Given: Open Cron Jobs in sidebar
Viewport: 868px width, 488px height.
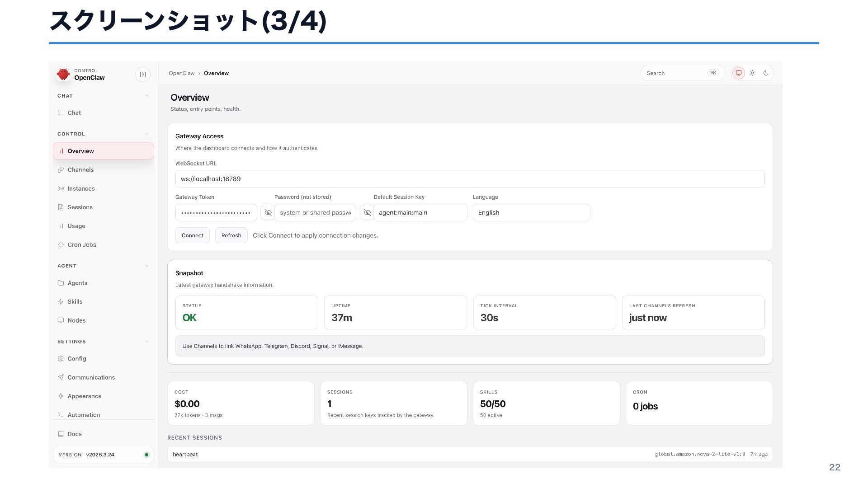Looking at the screenshot, I should [81, 245].
